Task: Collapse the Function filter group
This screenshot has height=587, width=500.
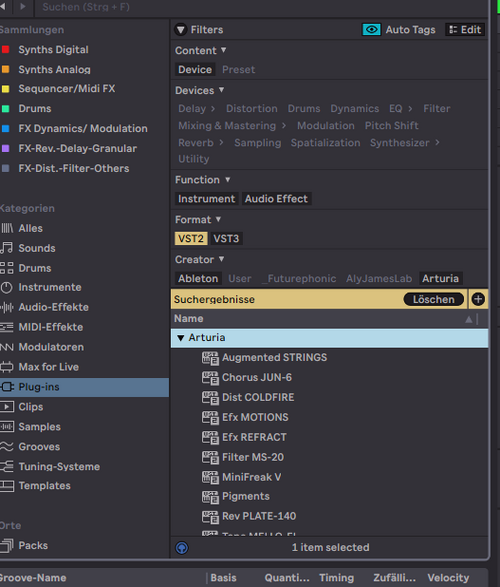Action: point(227,180)
